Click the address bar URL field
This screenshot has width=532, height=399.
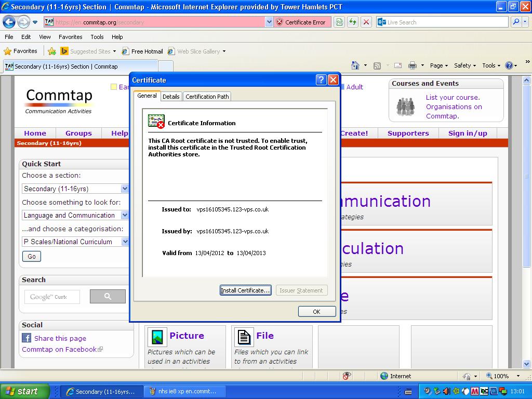point(154,22)
